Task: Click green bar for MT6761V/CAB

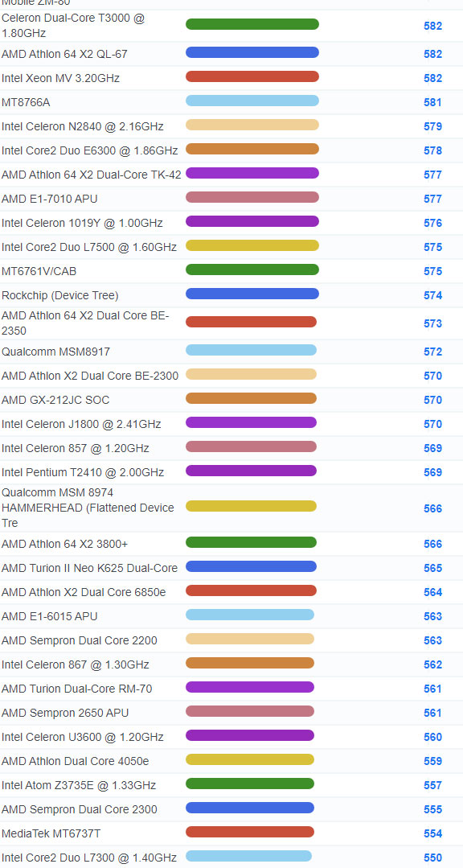Action: coord(252,269)
